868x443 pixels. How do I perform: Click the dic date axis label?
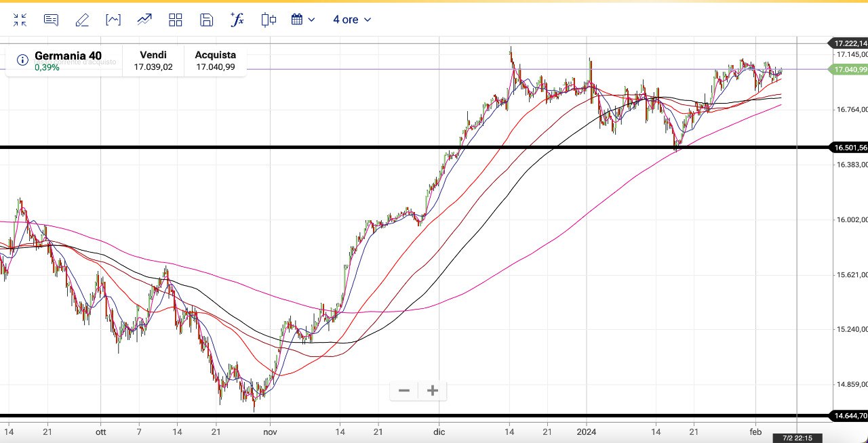click(x=439, y=431)
